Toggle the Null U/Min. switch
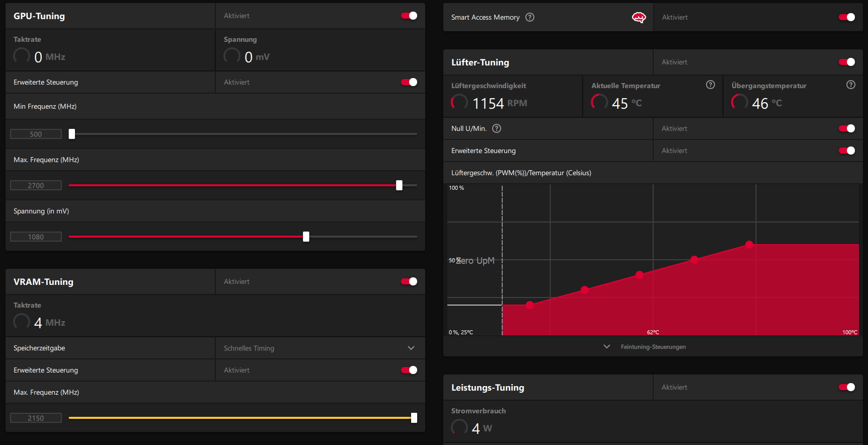 coord(847,128)
